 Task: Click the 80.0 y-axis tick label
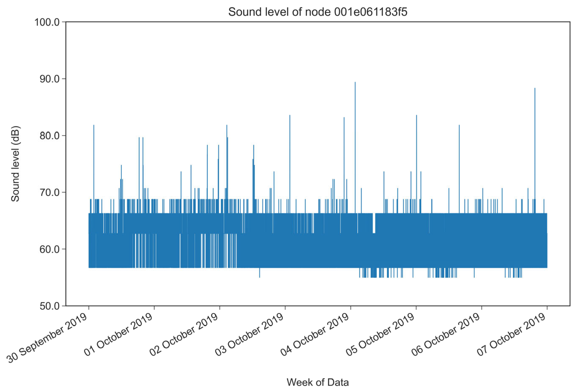pyautogui.click(x=50, y=136)
